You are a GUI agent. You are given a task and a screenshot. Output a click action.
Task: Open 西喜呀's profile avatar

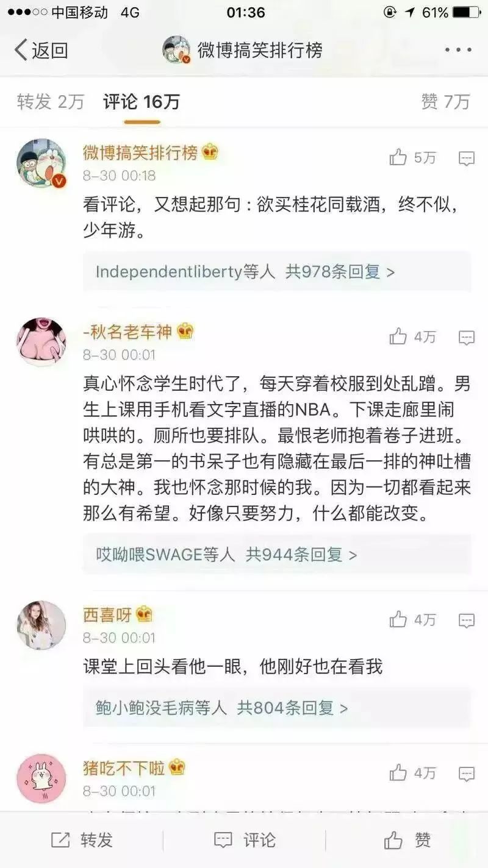[x=41, y=625]
